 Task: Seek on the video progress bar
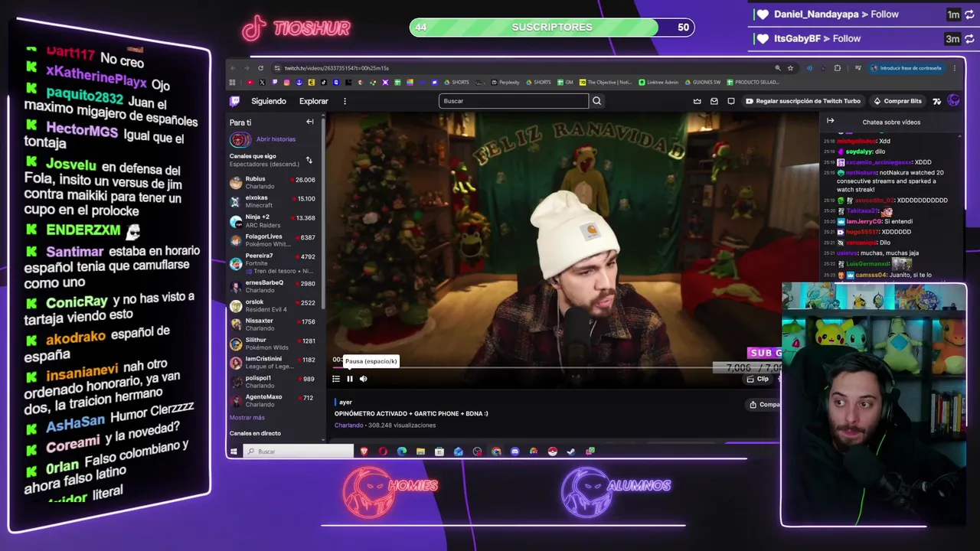557,368
